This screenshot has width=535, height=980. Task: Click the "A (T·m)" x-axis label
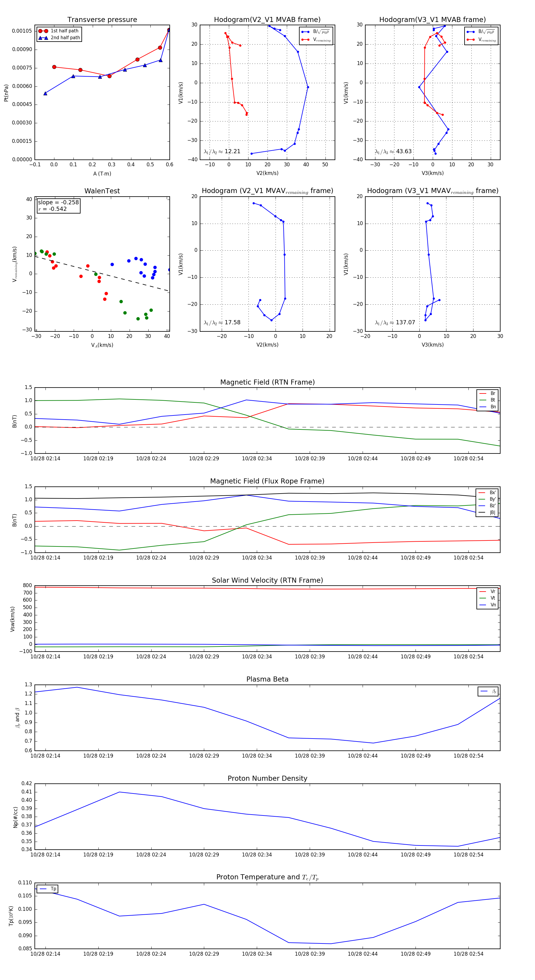pos(102,174)
